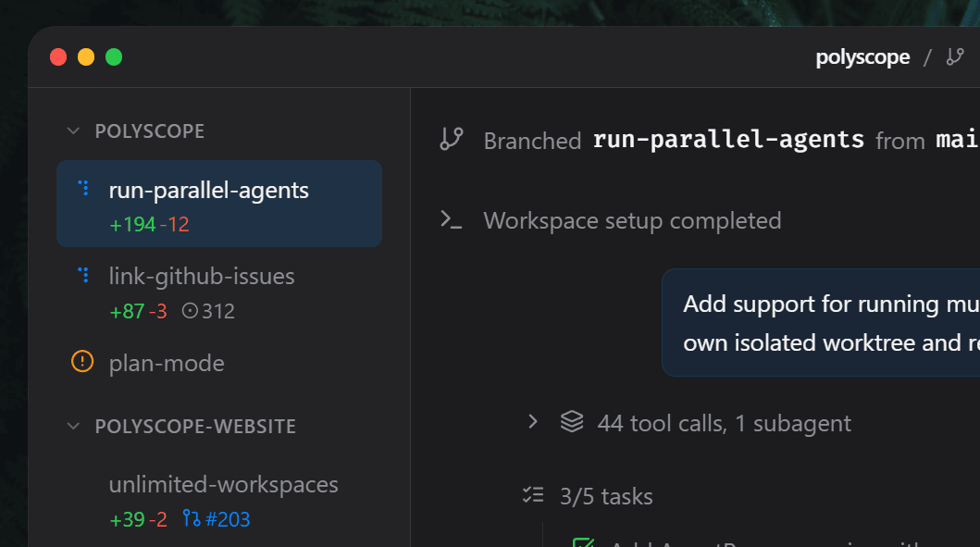Toggle the green checked task checkbox
This screenshot has width=980, height=547.
pos(583,543)
